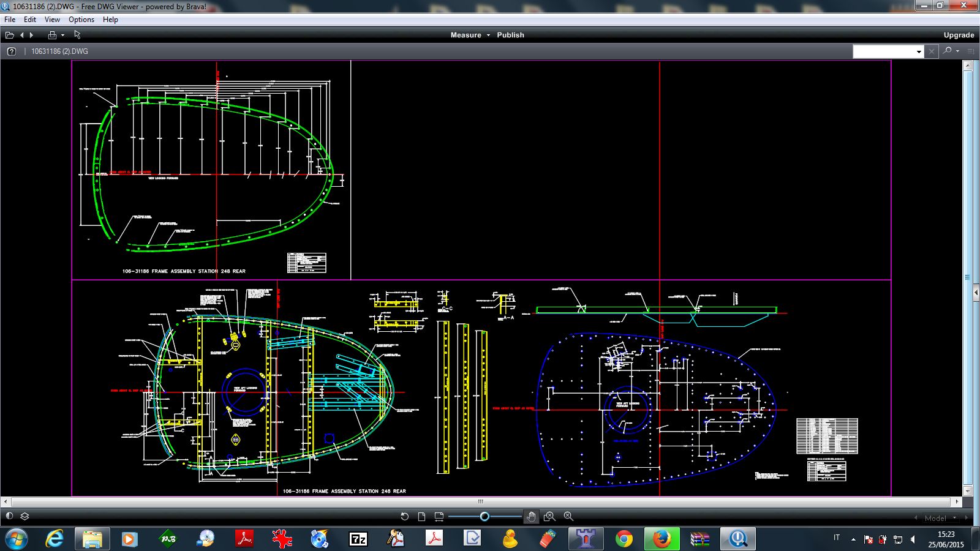Click the open file folder icon

[x=10, y=35]
